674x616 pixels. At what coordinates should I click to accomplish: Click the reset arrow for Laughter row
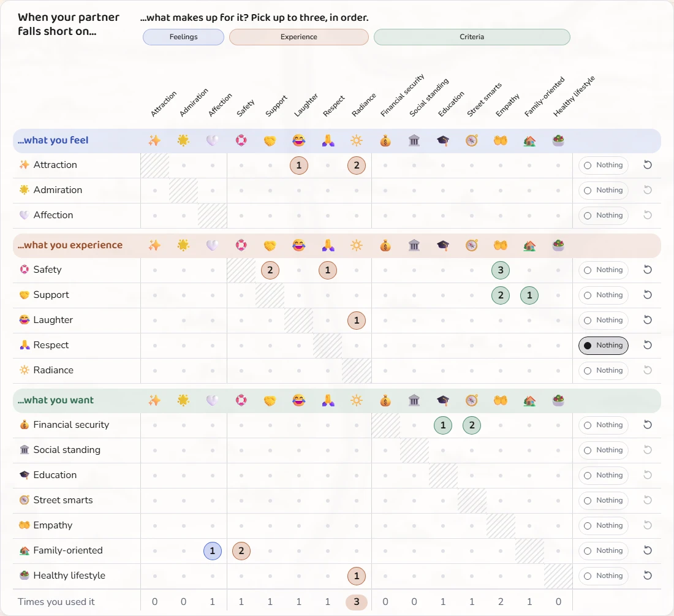click(x=648, y=320)
